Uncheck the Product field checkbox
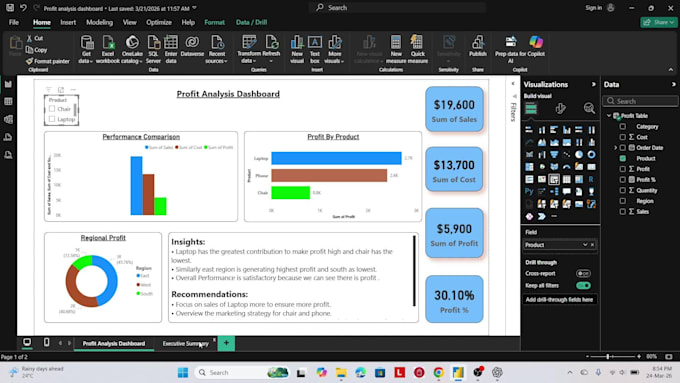This screenshot has width=680, height=383. [623, 158]
